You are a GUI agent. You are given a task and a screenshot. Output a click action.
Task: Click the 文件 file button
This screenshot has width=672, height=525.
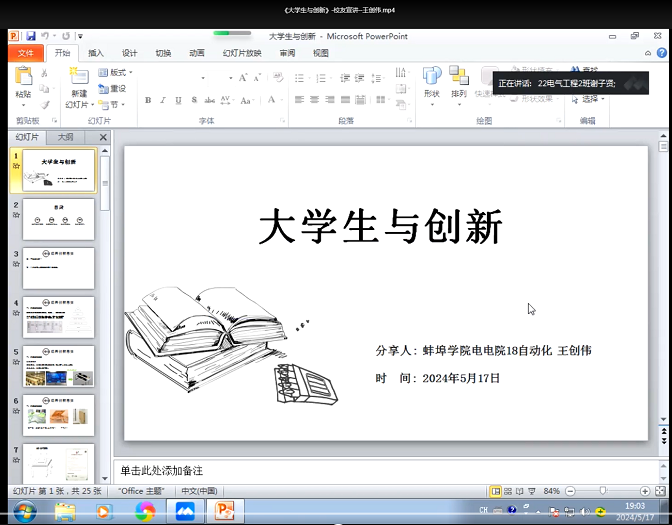[26, 53]
